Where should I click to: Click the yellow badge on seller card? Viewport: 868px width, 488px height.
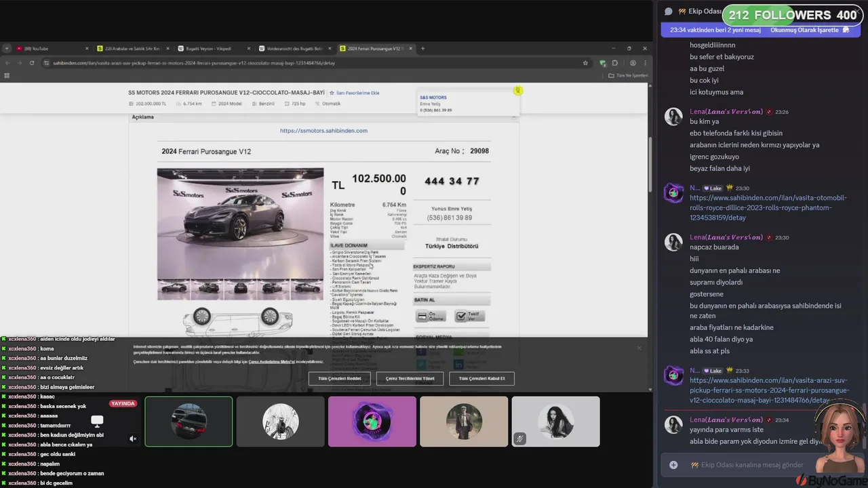[x=518, y=90]
